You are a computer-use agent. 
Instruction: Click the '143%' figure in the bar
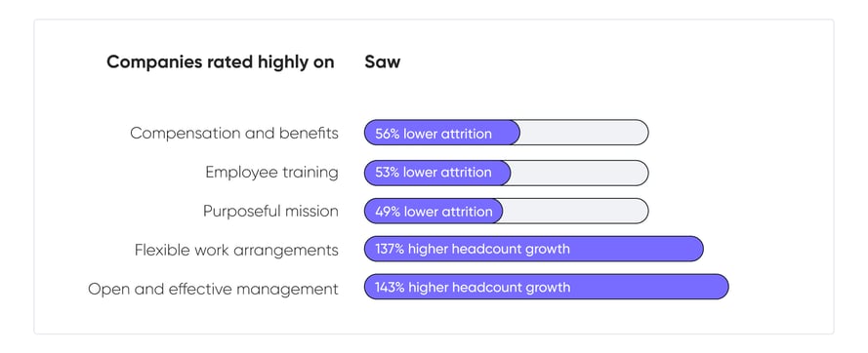point(390,287)
